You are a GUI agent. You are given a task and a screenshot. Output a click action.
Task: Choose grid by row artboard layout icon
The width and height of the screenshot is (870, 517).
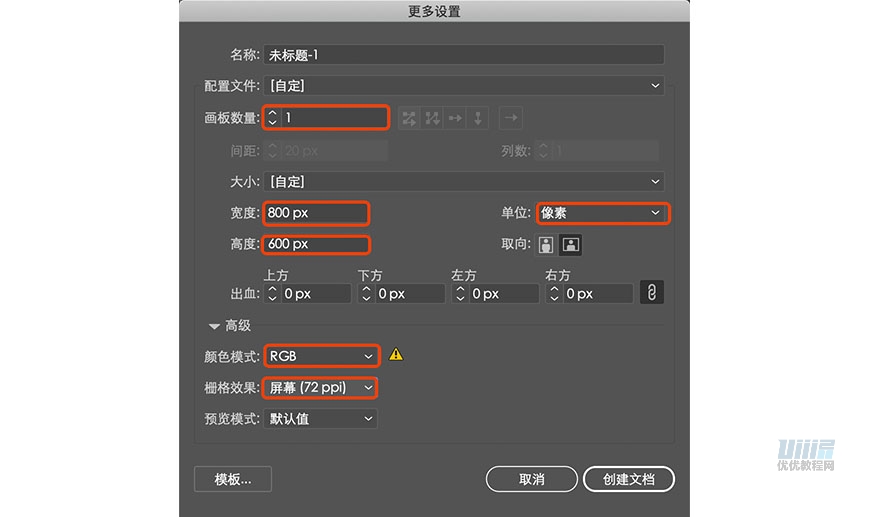409,118
